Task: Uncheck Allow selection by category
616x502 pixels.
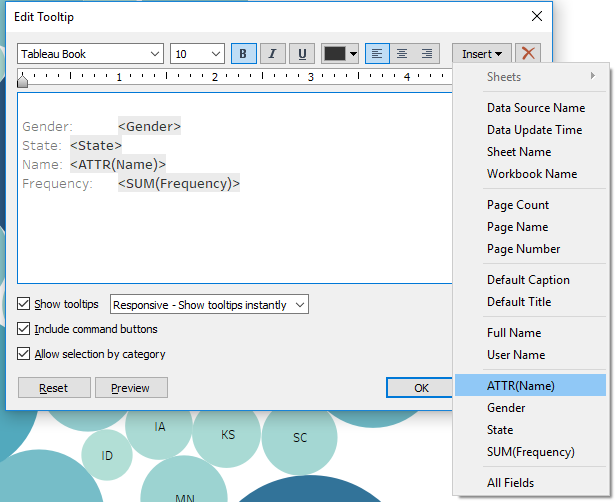Action: pos(23,354)
